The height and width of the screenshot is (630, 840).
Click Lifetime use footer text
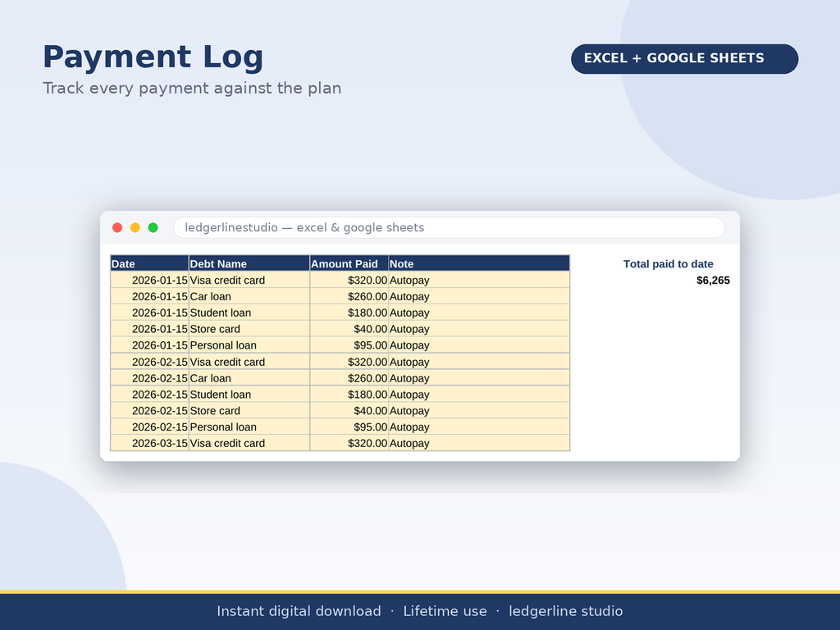coord(445,611)
